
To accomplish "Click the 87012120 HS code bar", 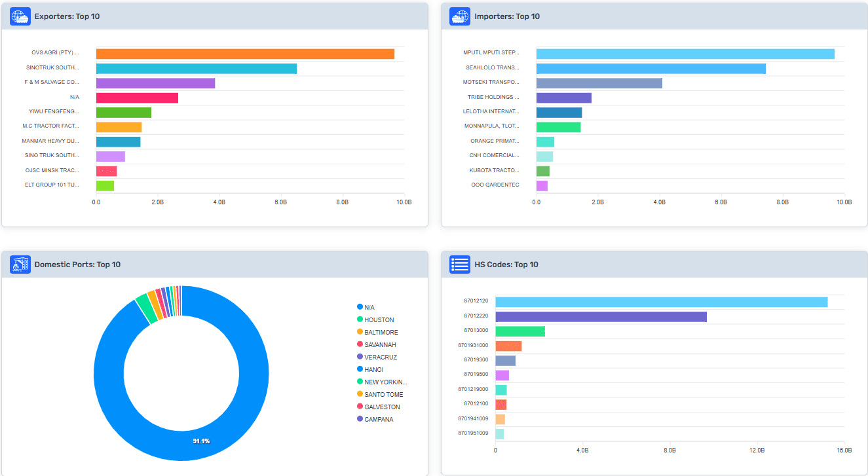I will [661, 302].
